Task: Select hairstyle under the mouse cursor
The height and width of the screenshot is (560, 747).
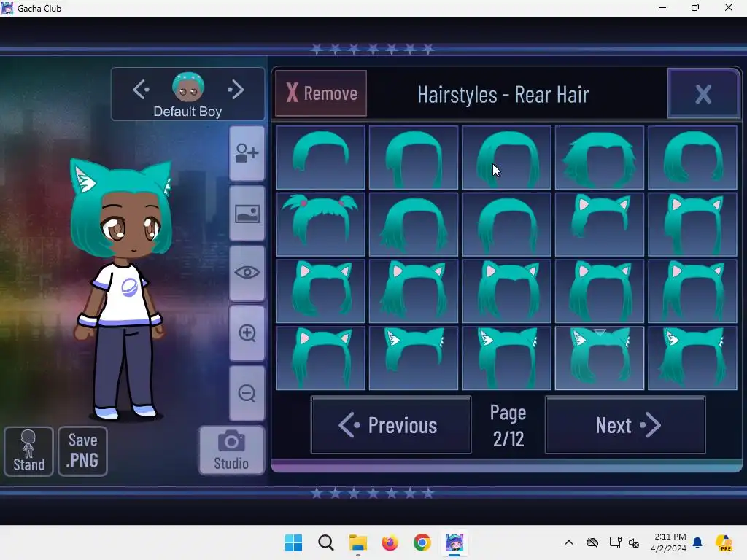Action: (506, 157)
